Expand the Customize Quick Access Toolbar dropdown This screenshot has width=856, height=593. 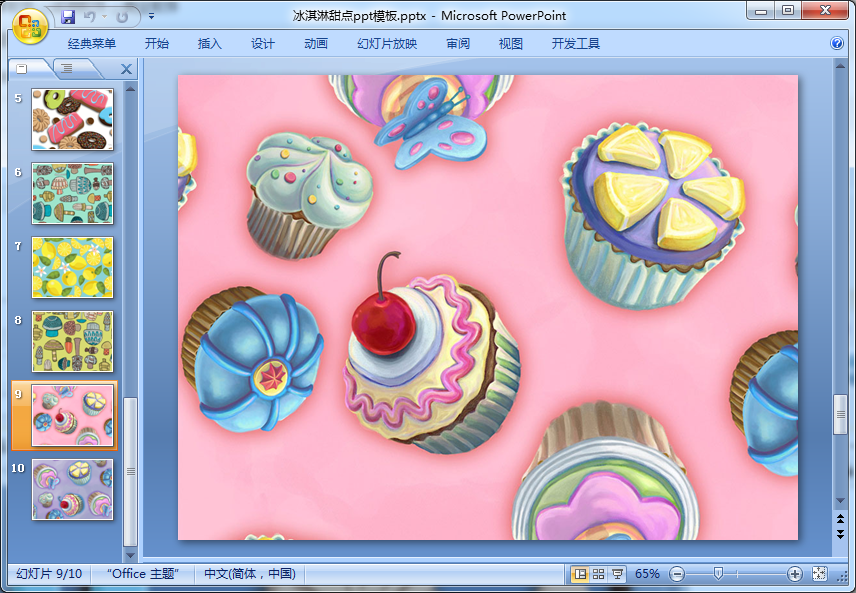[151, 16]
